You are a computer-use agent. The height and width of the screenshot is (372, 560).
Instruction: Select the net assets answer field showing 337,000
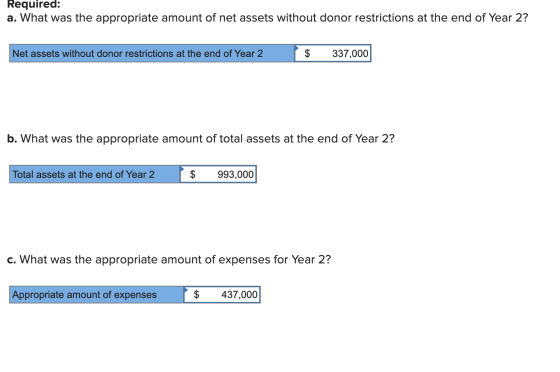tap(333, 54)
